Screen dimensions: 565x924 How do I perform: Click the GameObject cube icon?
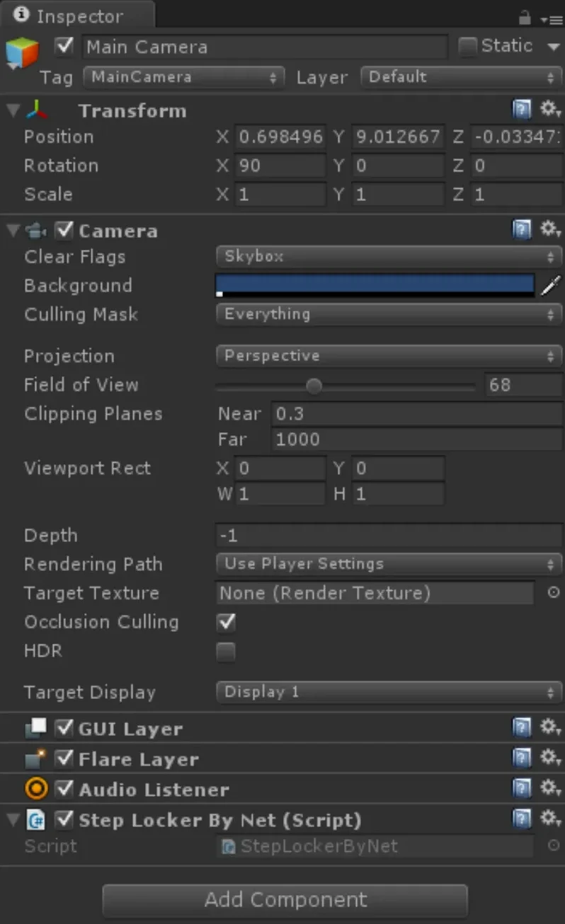click(22, 54)
